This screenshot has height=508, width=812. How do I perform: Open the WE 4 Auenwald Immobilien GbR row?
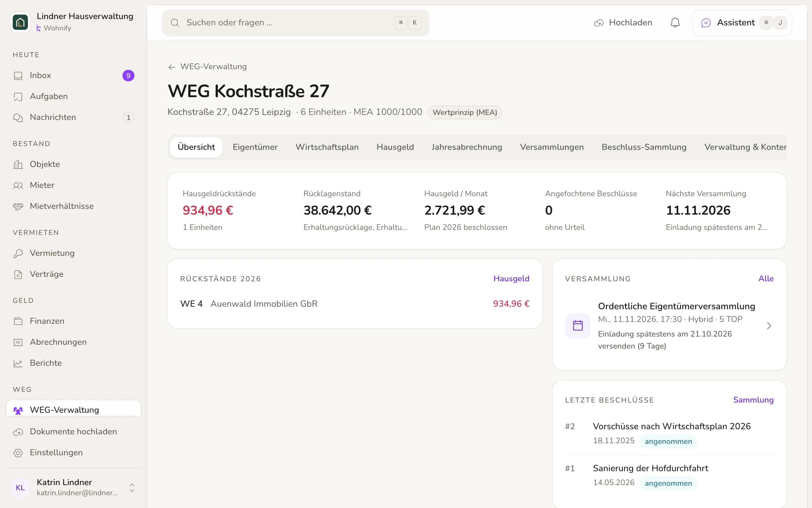[x=355, y=304]
